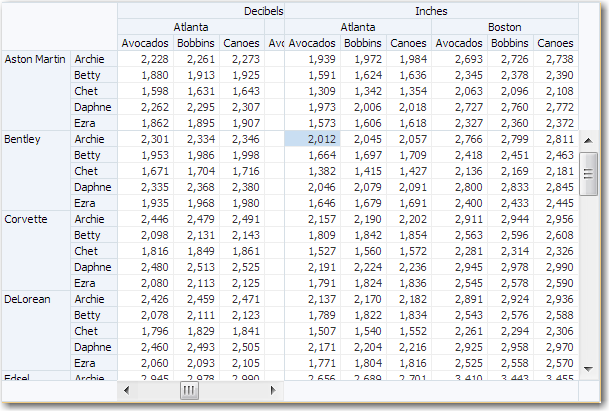Viewport: 609px width, 411px height.
Task: Select the DeLorean row header
Action: coord(36,331)
